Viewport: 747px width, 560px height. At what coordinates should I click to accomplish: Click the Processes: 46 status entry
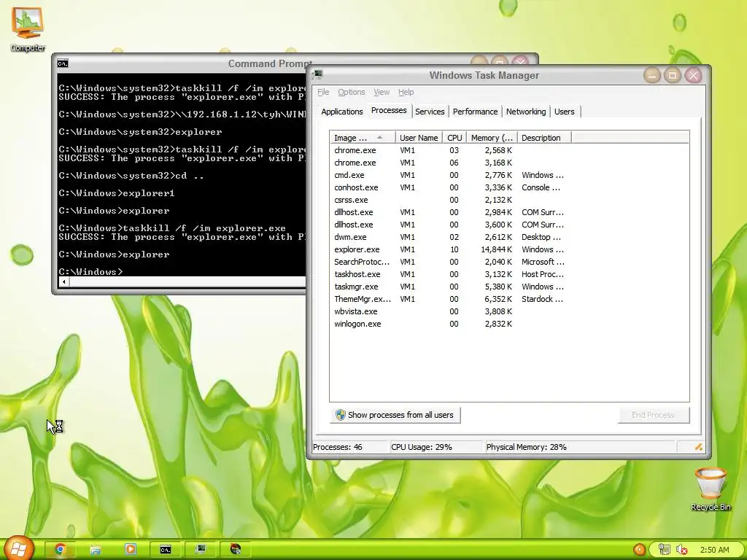click(349, 447)
